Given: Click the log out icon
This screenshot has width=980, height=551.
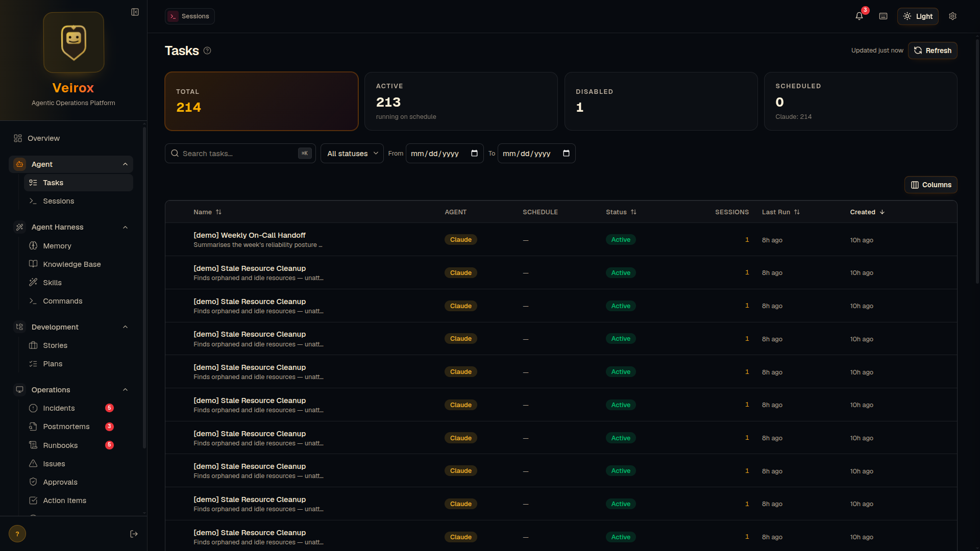Looking at the screenshot, I should pyautogui.click(x=134, y=534).
